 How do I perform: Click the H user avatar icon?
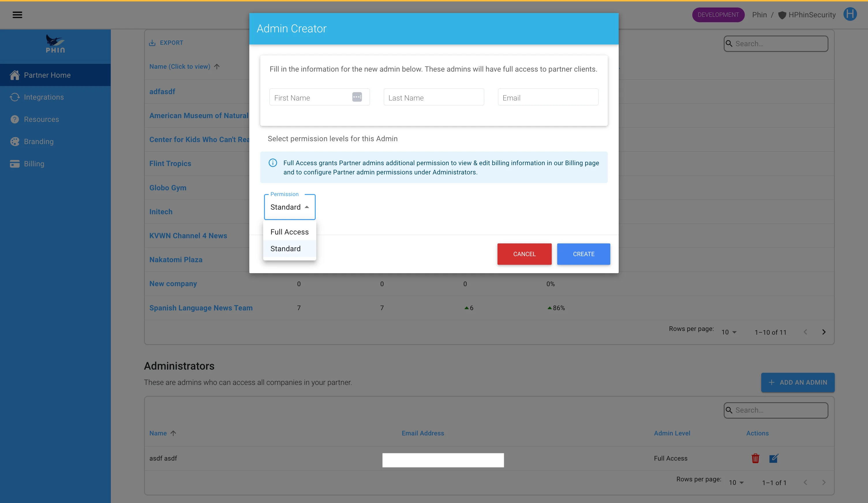(x=850, y=14)
